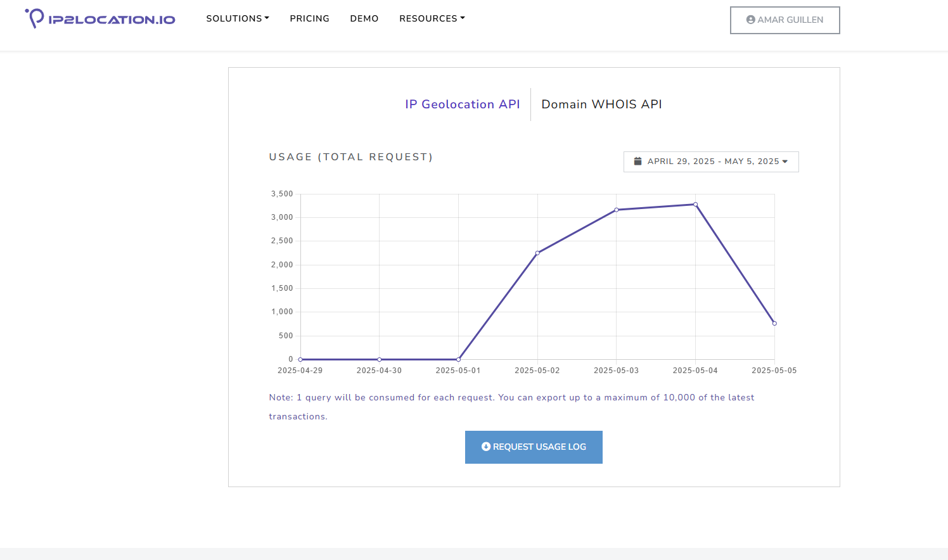Expand the Solutions dropdown menu
Image resolution: width=948 pixels, height=560 pixels.
click(238, 18)
